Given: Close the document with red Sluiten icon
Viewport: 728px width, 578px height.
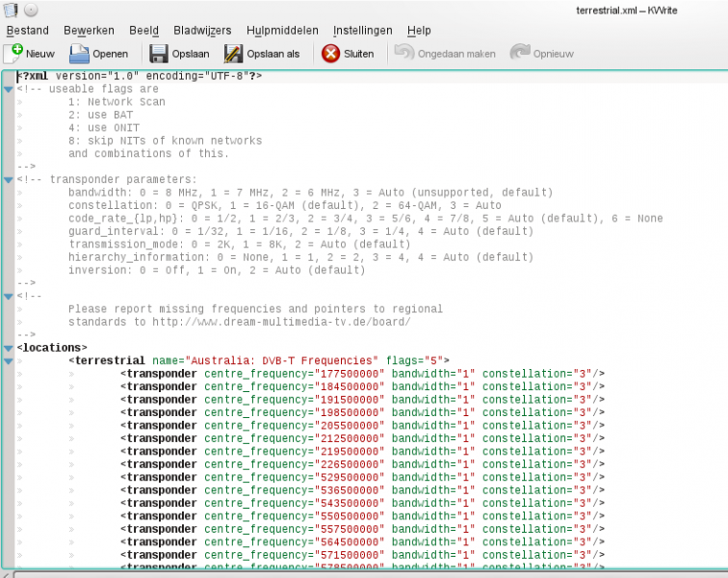Looking at the screenshot, I should [331, 54].
